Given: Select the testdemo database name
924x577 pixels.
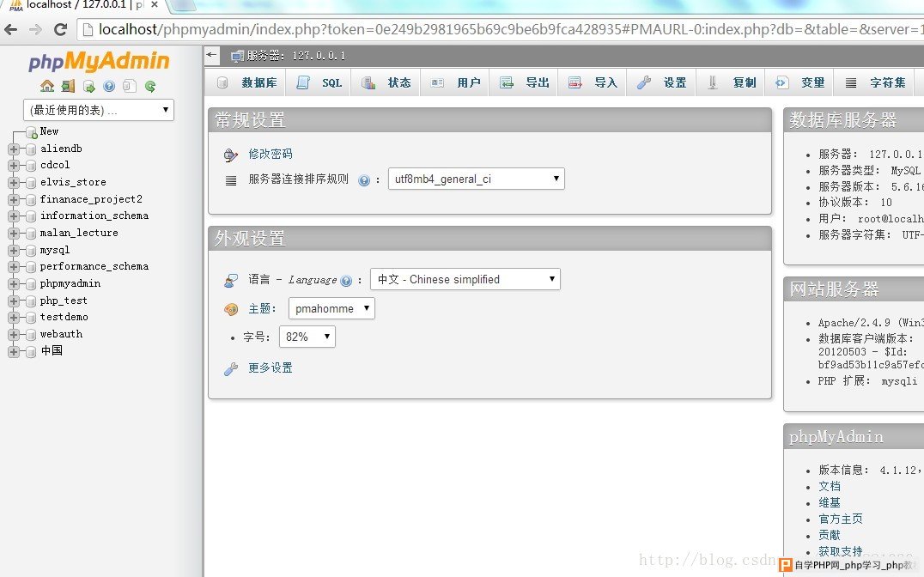Looking at the screenshot, I should coord(64,317).
